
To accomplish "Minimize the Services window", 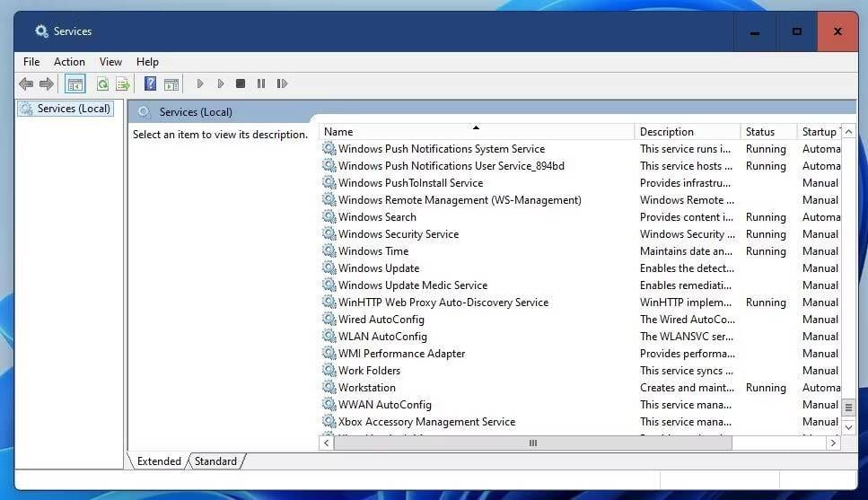I will click(x=755, y=31).
